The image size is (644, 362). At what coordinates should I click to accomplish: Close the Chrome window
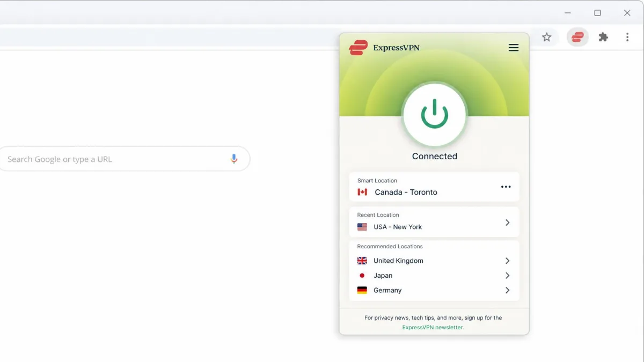[x=627, y=13]
